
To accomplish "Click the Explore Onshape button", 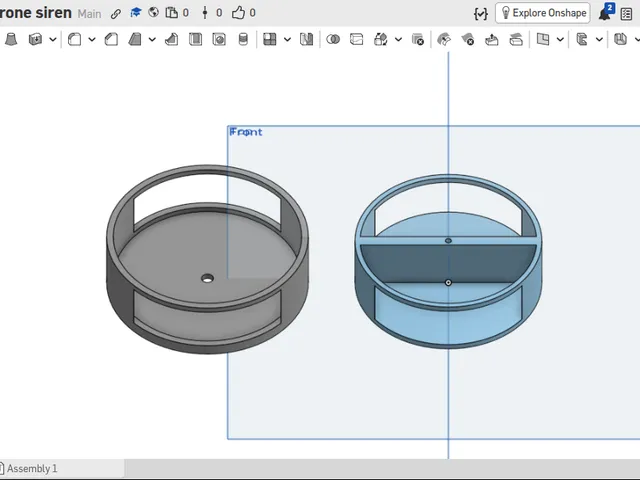I will pos(543,13).
